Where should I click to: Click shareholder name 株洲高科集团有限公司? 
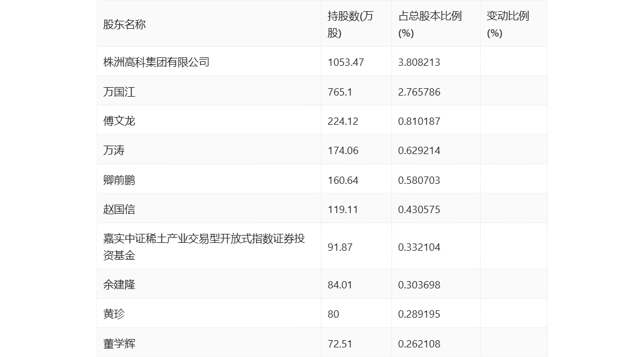[157, 62]
